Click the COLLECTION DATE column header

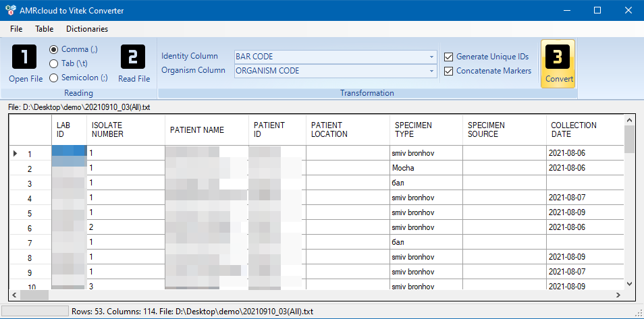tap(585, 129)
